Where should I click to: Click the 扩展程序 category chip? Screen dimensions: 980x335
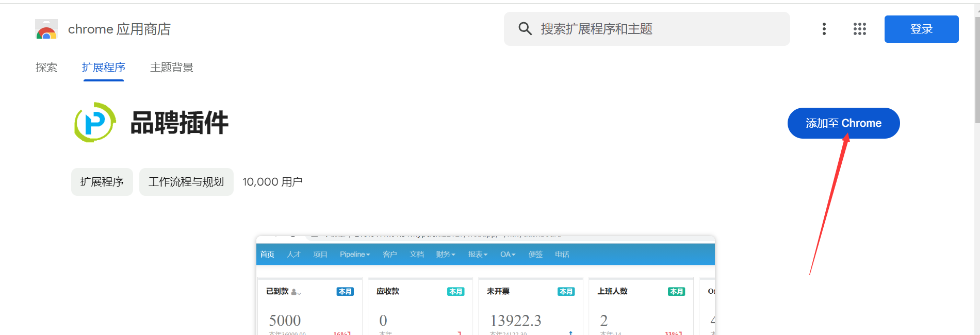(102, 182)
